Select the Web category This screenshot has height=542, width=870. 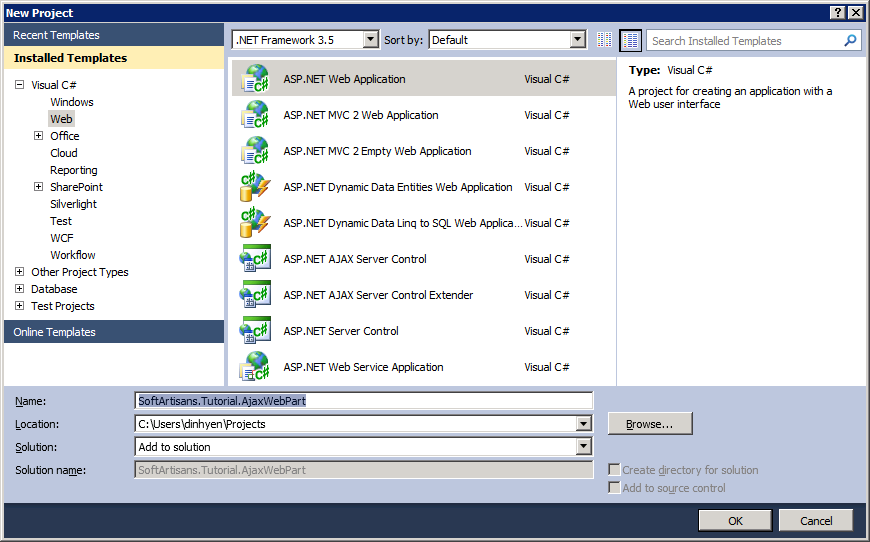coord(61,119)
